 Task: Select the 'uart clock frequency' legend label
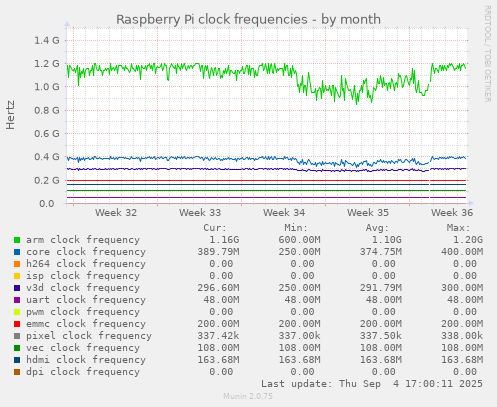click(86, 300)
